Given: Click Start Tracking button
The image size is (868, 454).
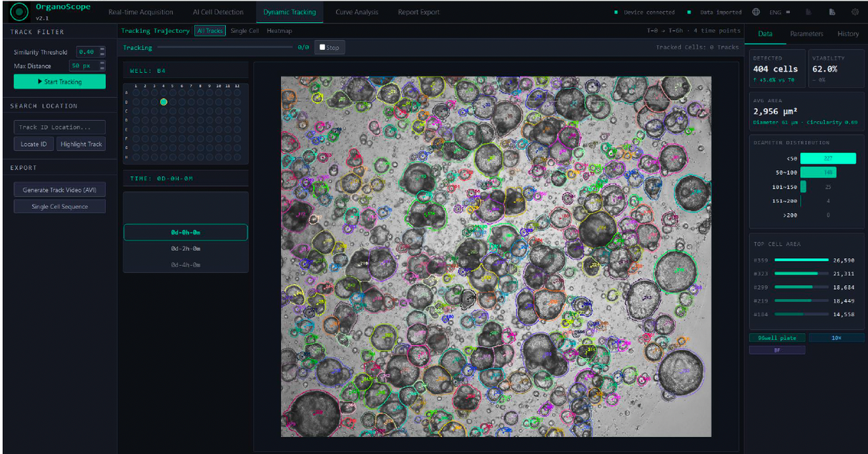Looking at the screenshot, I should point(59,82).
